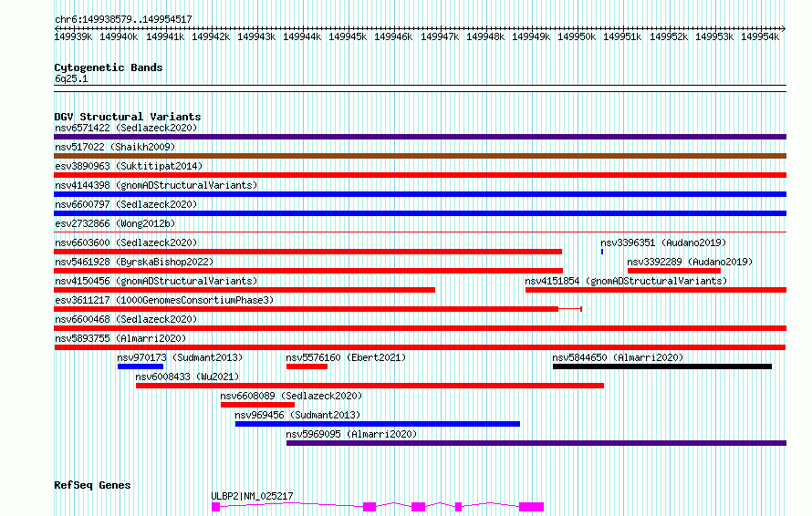Click the 149946k ruler position label
The width and height of the screenshot is (812, 516).
tap(393, 36)
